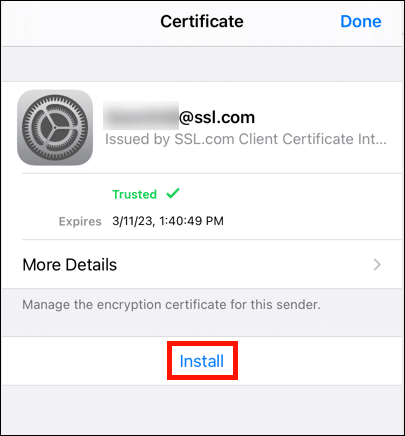Screen dimensions: 405x436
Task: Click the Certificate title in navigation bar
Action: pos(202,21)
